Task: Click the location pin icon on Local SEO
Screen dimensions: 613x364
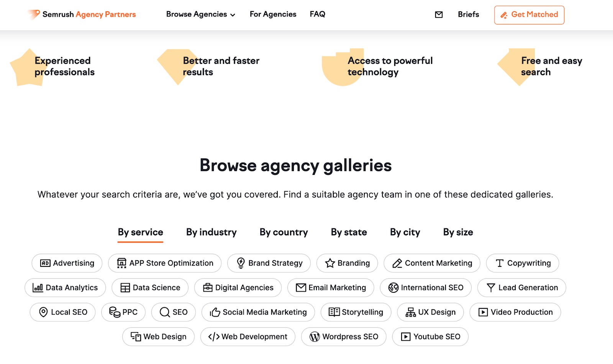Action: 43,312
